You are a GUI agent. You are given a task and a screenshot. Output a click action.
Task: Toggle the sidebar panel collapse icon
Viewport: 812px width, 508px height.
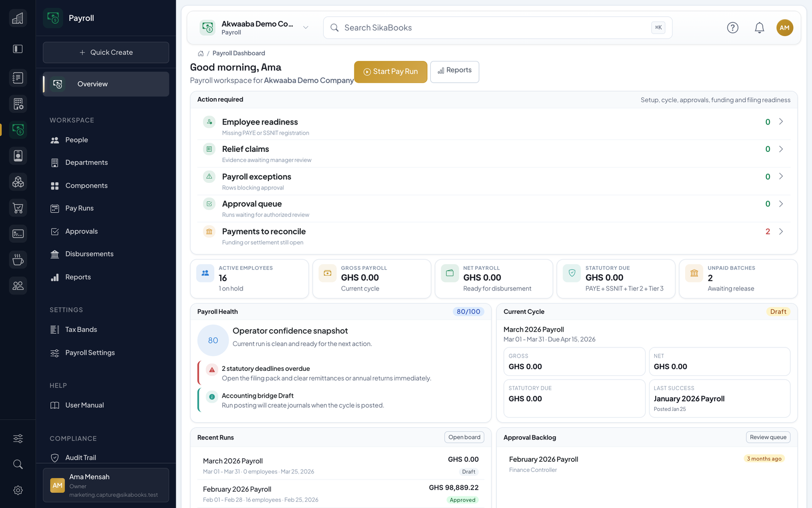(x=18, y=49)
